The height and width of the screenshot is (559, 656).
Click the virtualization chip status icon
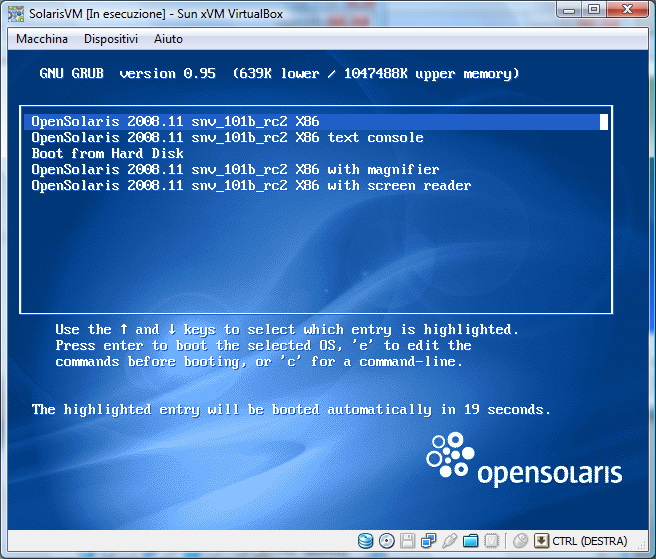(492, 541)
